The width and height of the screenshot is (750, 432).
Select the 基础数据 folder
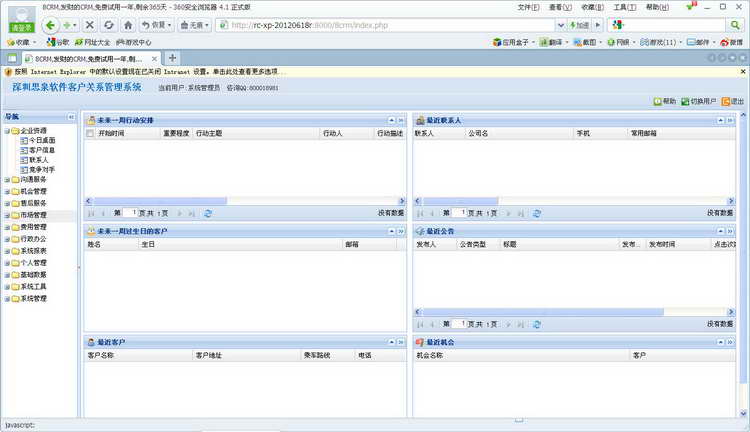click(x=33, y=275)
